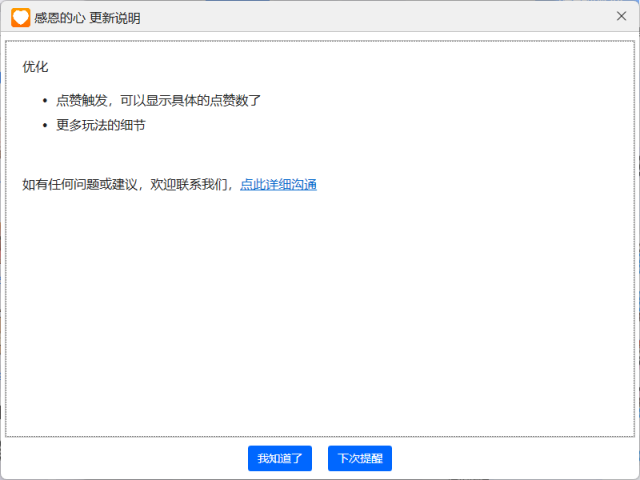Image resolution: width=640 pixels, height=480 pixels.
Task: Click footer space right of 下次提醒
Action: [510, 459]
